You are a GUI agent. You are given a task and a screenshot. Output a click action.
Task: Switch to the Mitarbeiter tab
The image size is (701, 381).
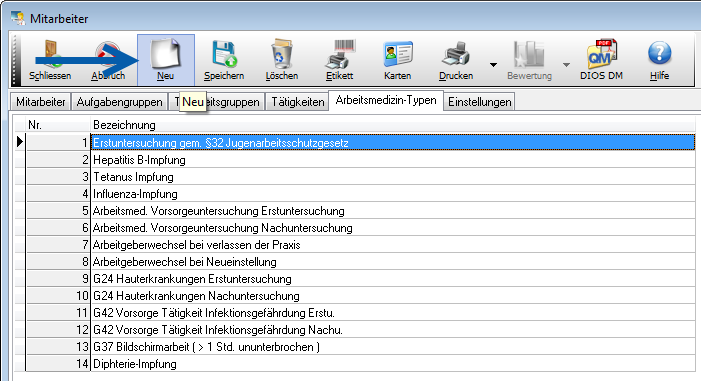(41, 102)
